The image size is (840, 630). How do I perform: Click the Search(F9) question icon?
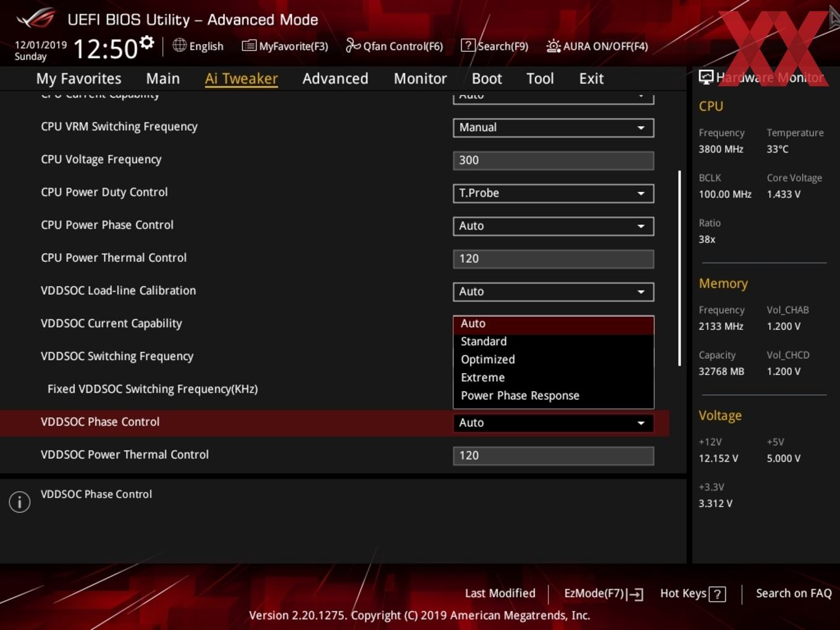(468, 45)
